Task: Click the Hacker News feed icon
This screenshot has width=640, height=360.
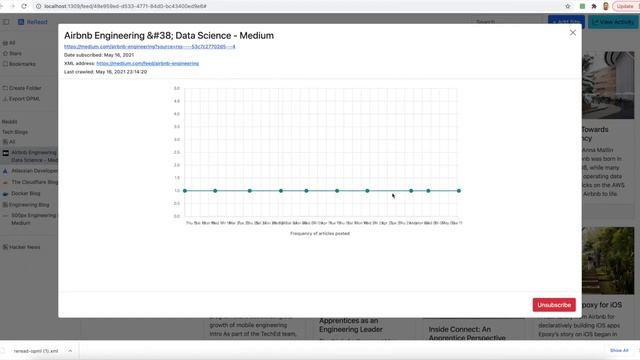Action: pos(5,247)
